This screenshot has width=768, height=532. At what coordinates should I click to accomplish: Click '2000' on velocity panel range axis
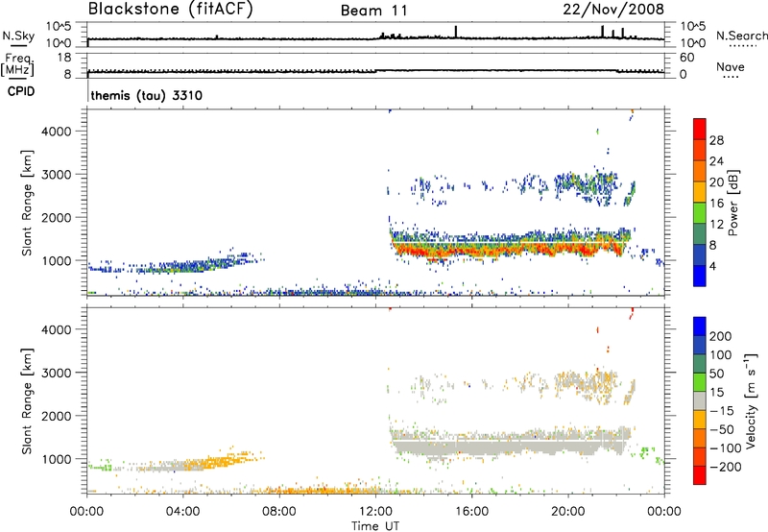coord(56,416)
